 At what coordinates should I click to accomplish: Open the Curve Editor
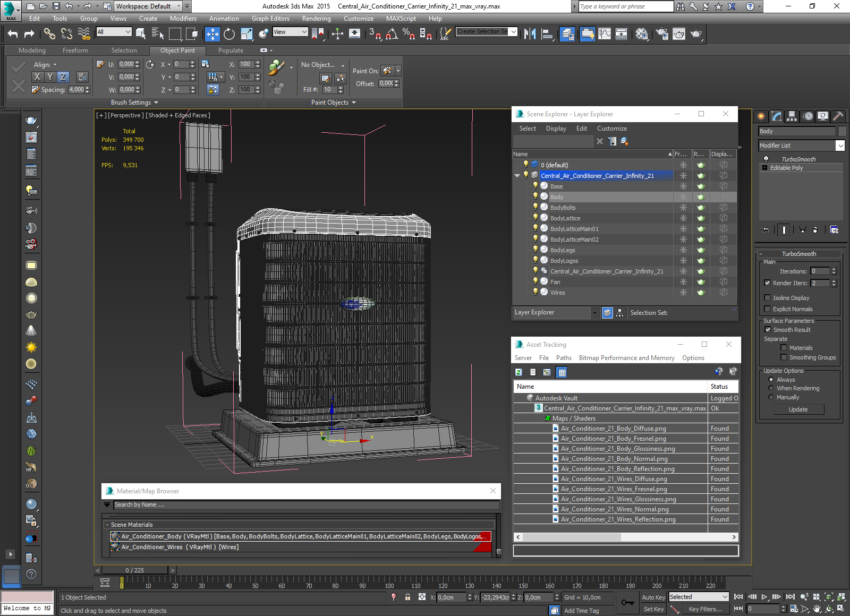point(605,34)
